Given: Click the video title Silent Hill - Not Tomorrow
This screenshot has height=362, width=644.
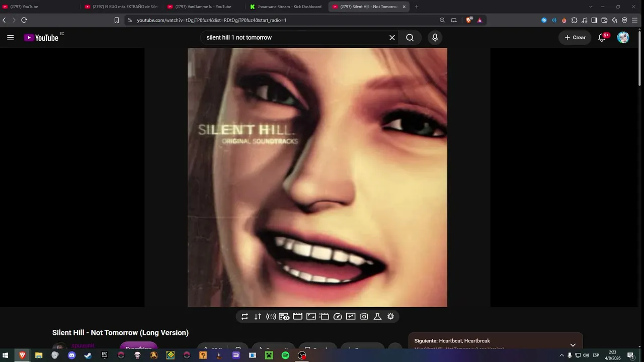Looking at the screenshot, I should [120, 333].
